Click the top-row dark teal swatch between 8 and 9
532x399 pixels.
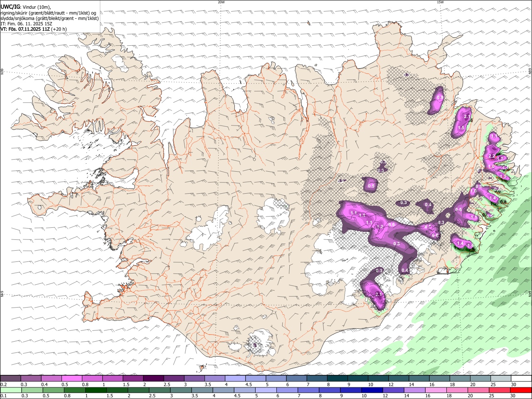tap(337, 379)
